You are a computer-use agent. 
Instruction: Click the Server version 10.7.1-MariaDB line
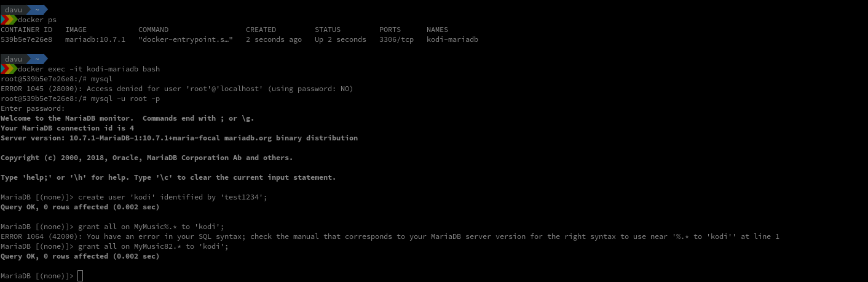click(x=179, y=138)
